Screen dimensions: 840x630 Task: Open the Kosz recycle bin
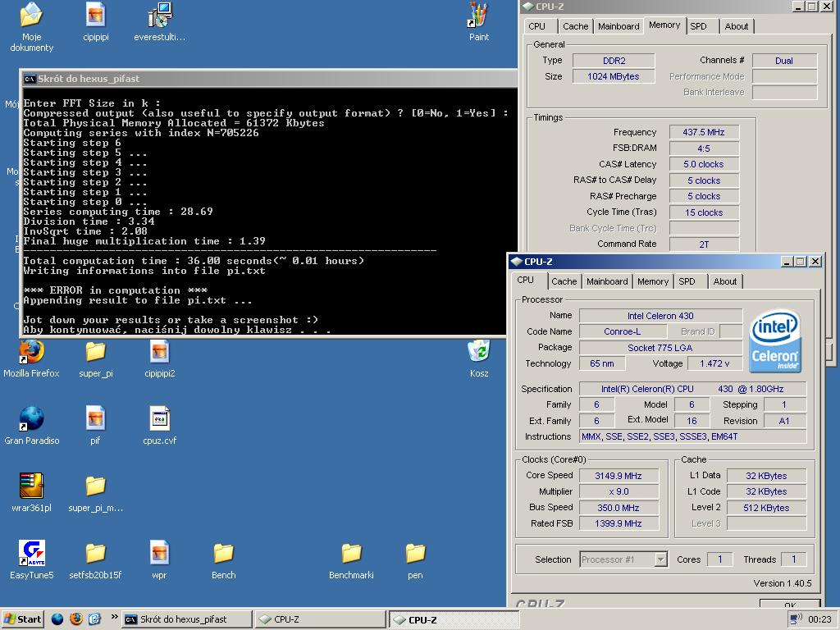click(478, 351)
